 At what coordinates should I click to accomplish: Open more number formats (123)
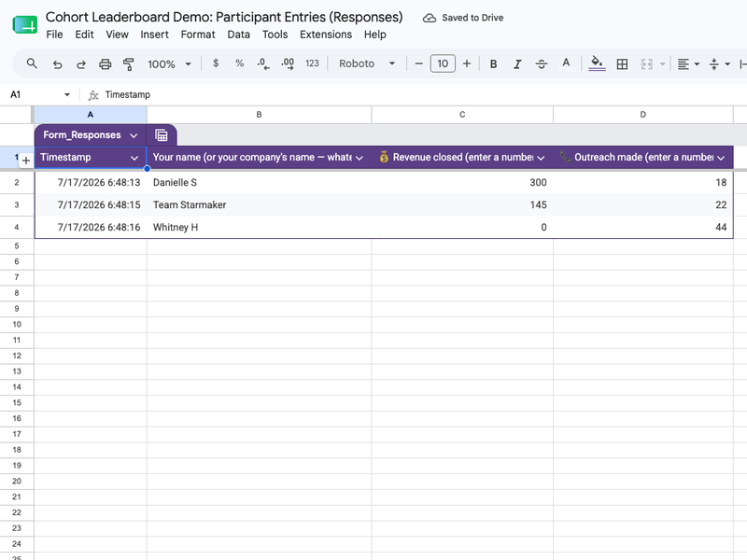tap(312, 63)
